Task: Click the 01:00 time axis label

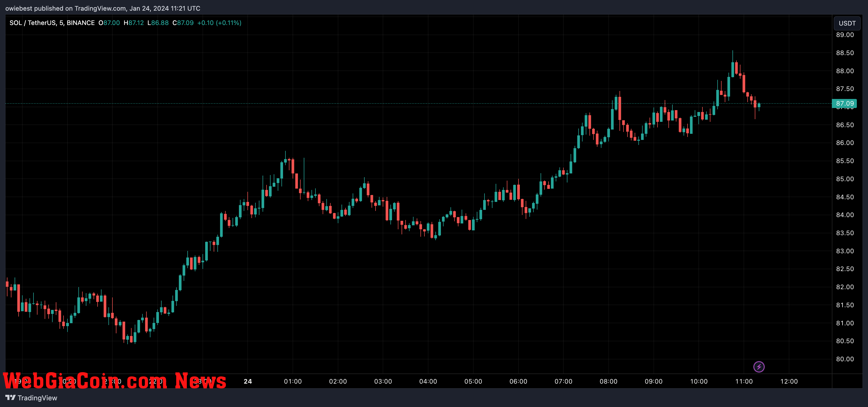Action: click(293, 381)
